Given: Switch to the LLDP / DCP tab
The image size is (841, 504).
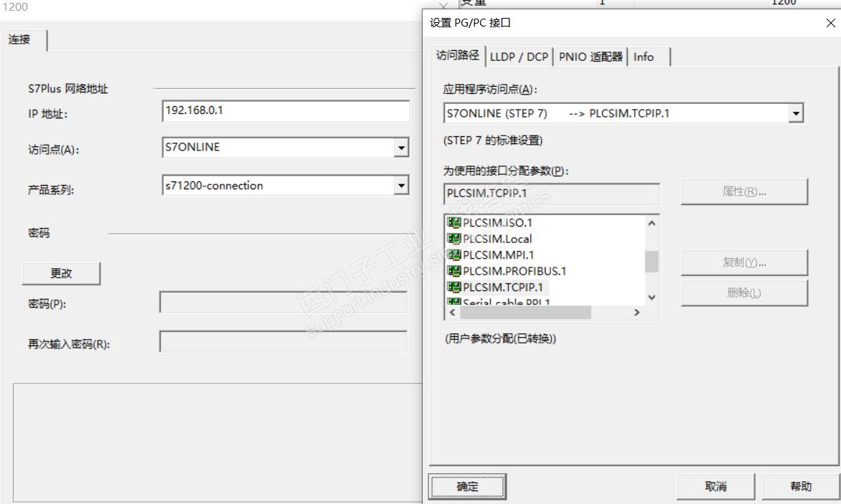Looking at the screenshot, I should point(519,57).
